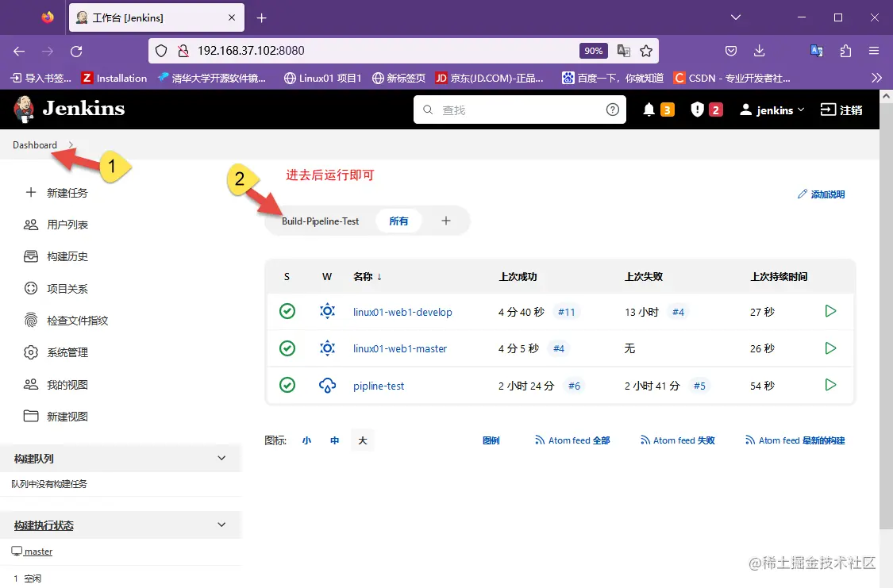The width and height of the screenshot is (893, 588).
Task: Click the browser address bar URL
Action: (x=251, y=51)
